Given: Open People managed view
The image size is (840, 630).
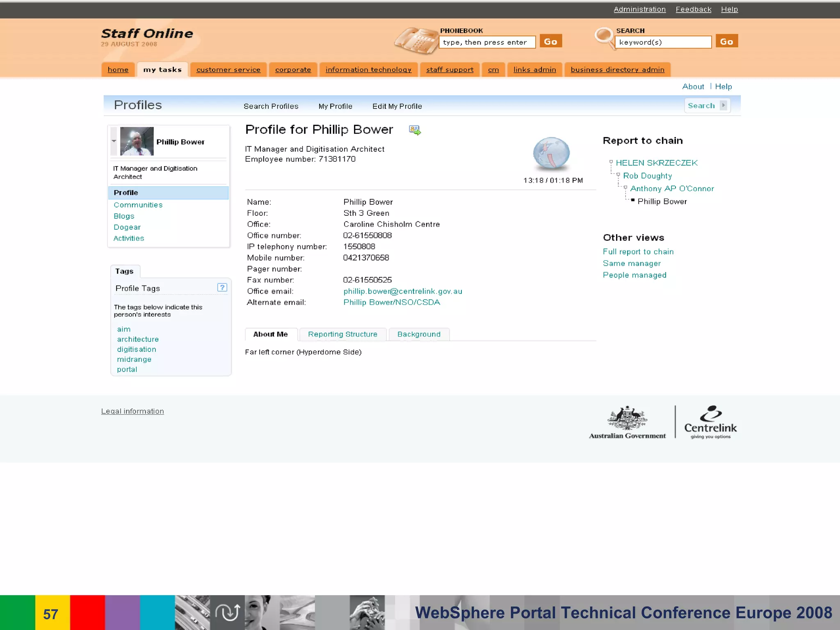Looking at the screenshot, I should tap(634, 275).
